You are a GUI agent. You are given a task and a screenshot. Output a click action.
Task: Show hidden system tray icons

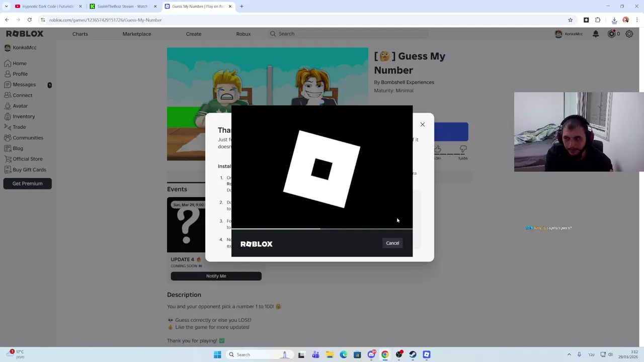pyautogui.click(x=569, y=354)
